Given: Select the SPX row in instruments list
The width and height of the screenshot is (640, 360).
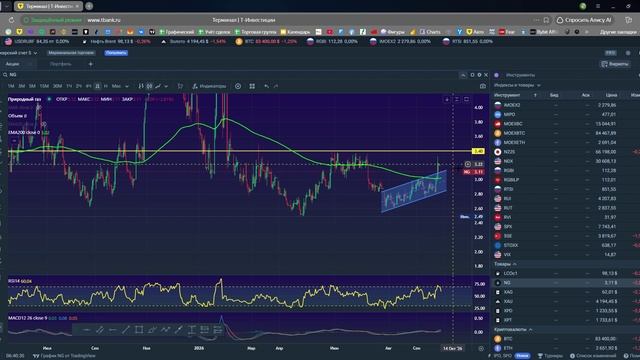Looking at the screenshot, I should 566,227.
